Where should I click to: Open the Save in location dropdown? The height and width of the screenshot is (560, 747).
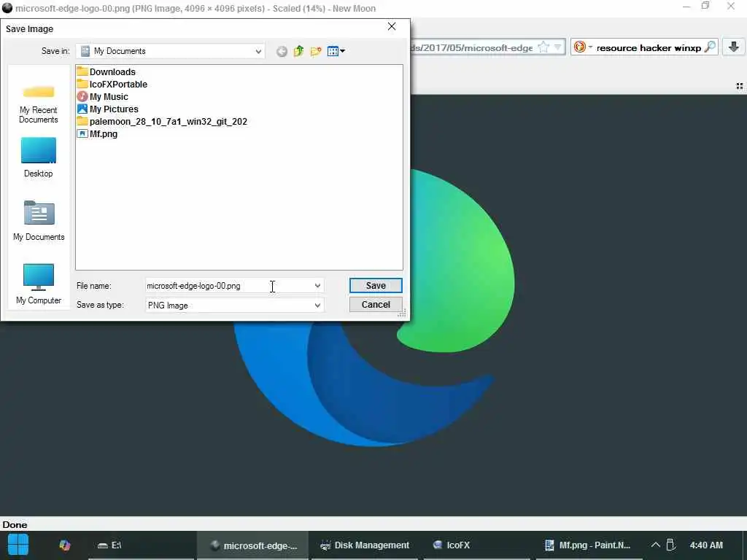click(258, 52)
